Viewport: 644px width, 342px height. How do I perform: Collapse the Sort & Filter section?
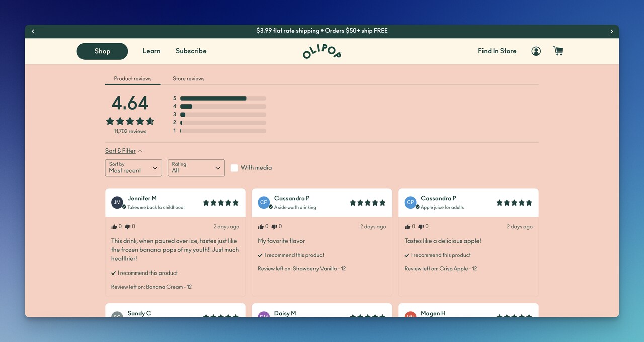point(124,151)
